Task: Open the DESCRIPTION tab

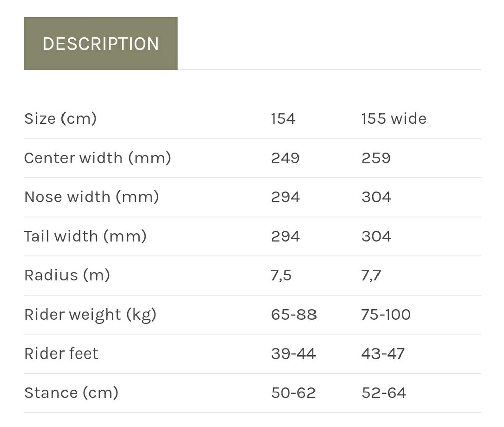Action: point(101,44)
